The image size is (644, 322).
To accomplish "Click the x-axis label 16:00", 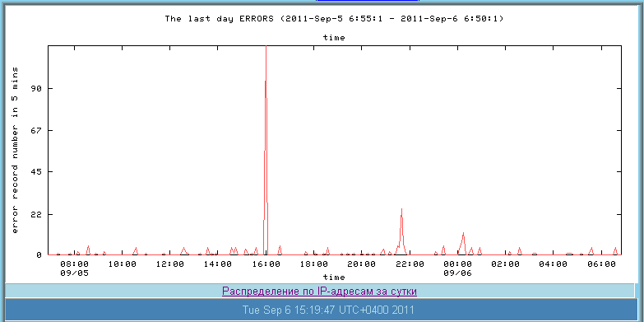I will coord(266,264).
